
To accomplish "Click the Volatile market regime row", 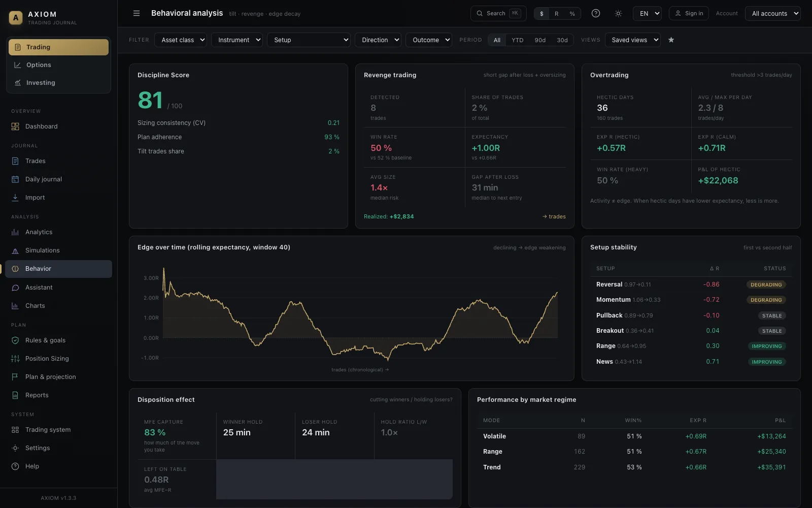I will tap(634, 436).
